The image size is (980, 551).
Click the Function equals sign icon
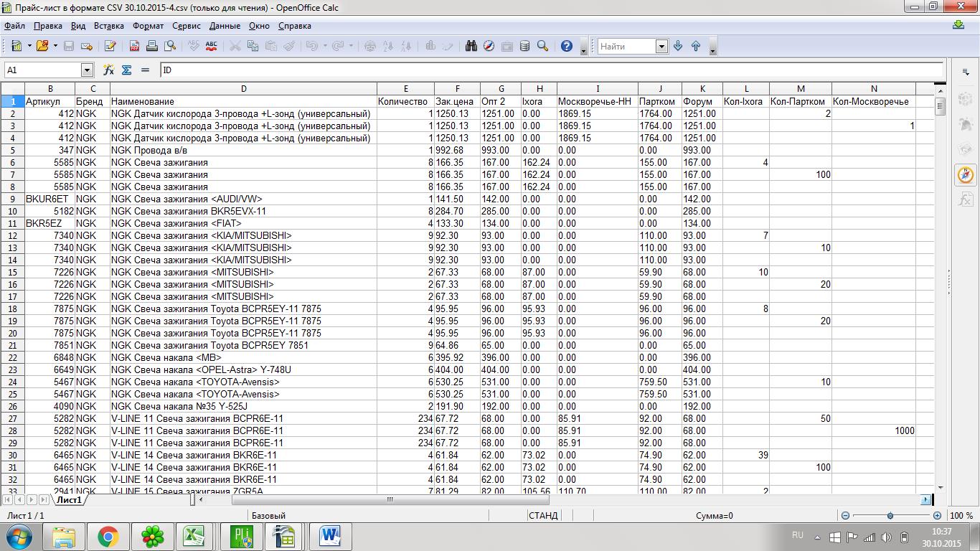point(145,70)
